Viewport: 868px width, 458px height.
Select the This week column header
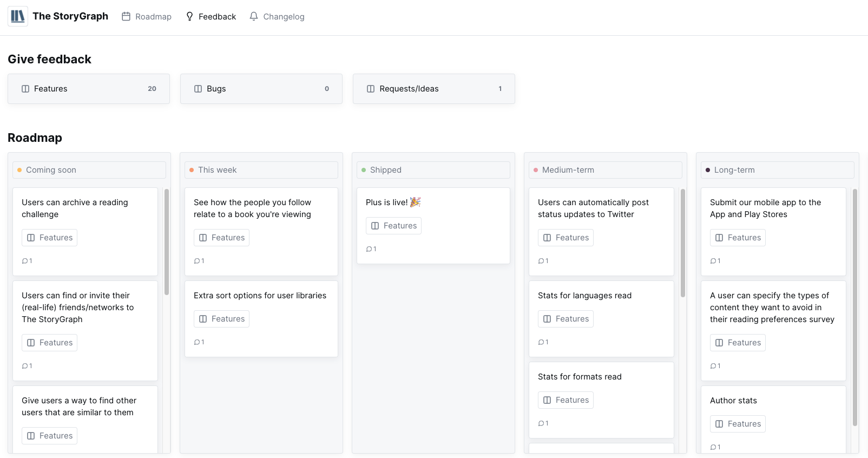[261, 170]
